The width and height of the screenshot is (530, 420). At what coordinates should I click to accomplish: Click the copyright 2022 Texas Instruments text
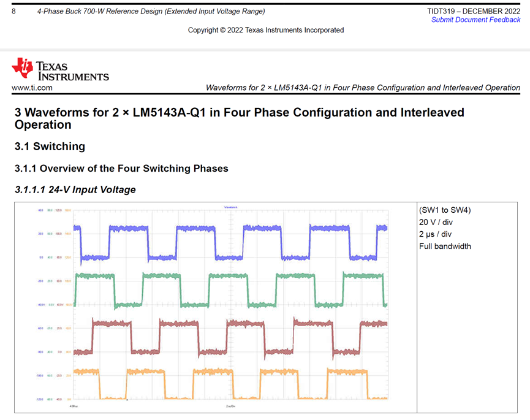coord(266,30)
